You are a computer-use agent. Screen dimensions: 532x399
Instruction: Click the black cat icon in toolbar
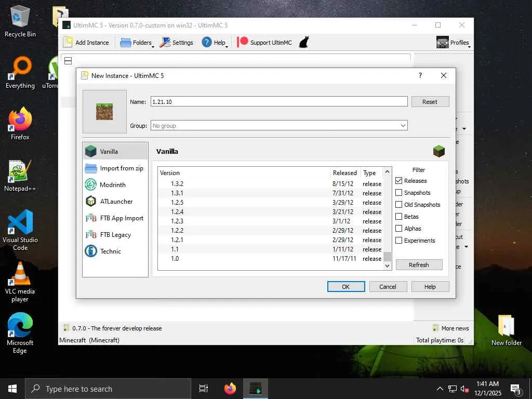point(304,43)
